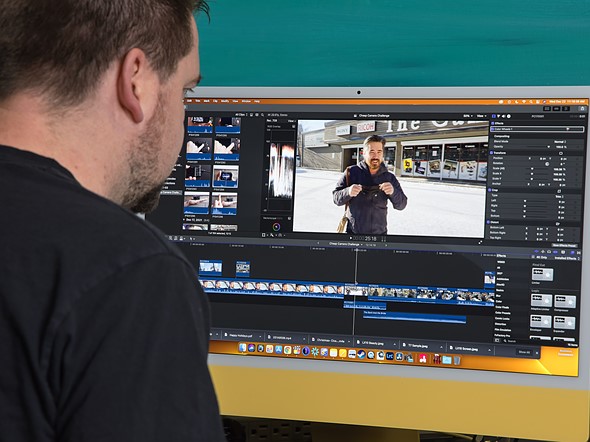This screenshot has height=442, width=590.
Task: Open the Blend Mode Normal dropdown
Action: (x=560, y=141)
